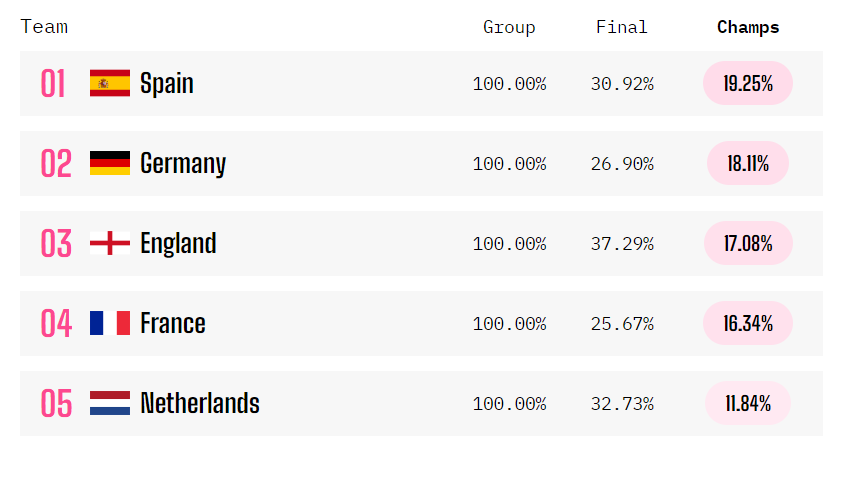Click the Germany flag icon
Image resolution: width=849 pixels, height=483 pixels.
click(x=110, y=163)
